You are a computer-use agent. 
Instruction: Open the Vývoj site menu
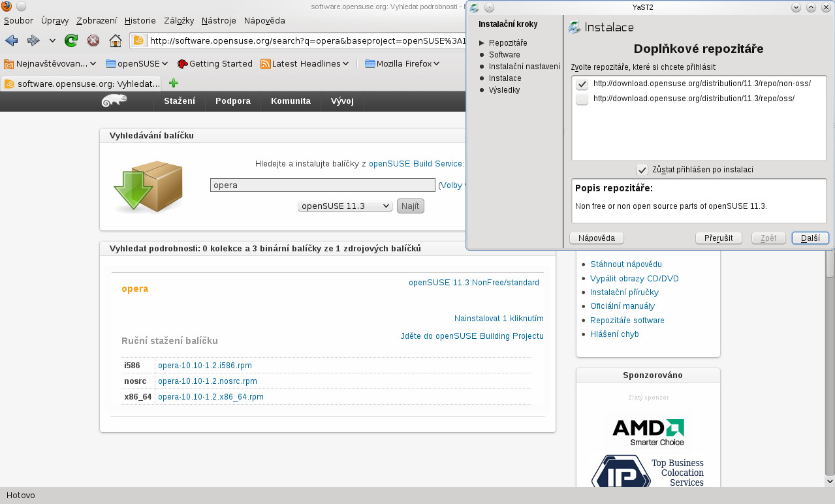tap(342, 101)
